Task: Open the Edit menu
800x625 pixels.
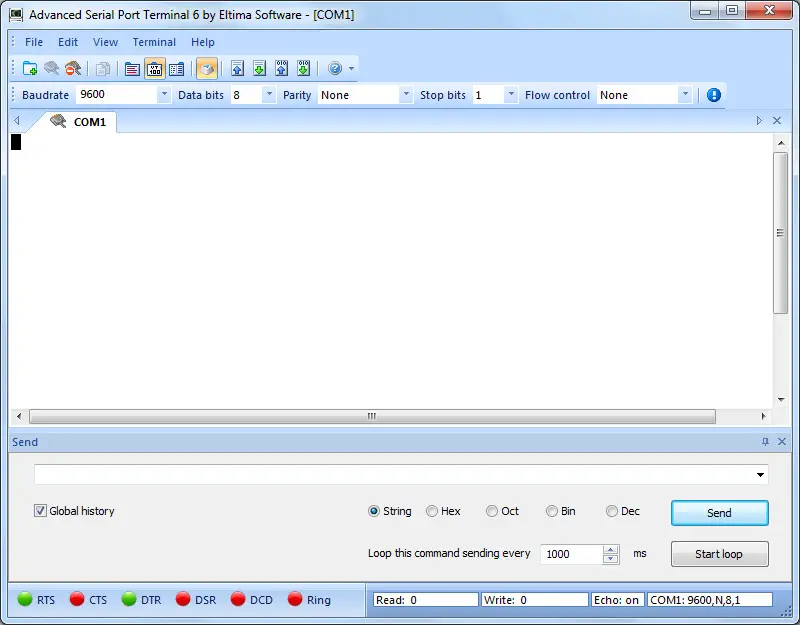Action: point(68,42)
